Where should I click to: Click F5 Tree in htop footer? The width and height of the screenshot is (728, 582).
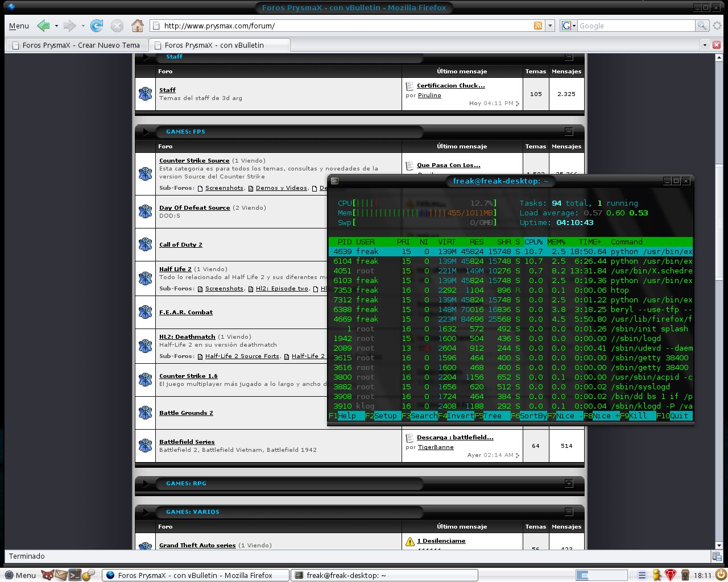(493, 415)
